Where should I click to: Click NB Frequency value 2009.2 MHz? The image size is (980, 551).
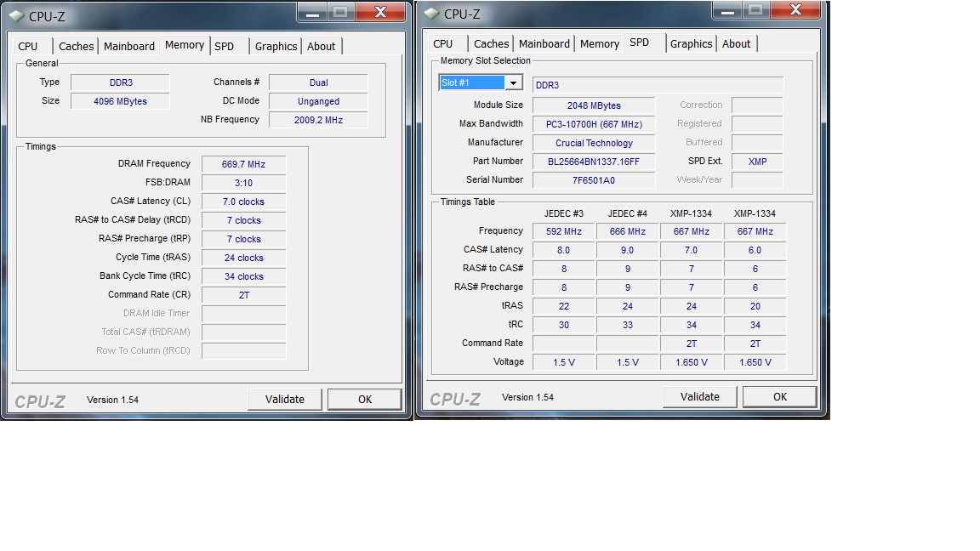click(x=318, y=120)
